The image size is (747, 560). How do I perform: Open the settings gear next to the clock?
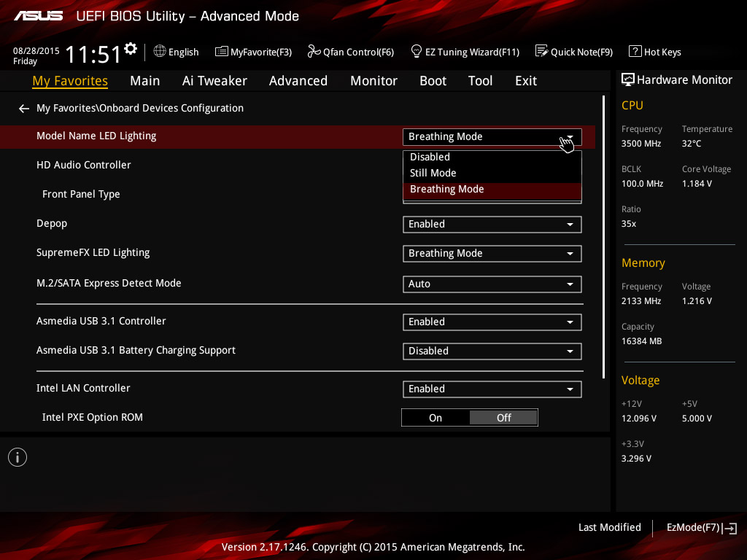pyautogui.click(x=131, y=49)
